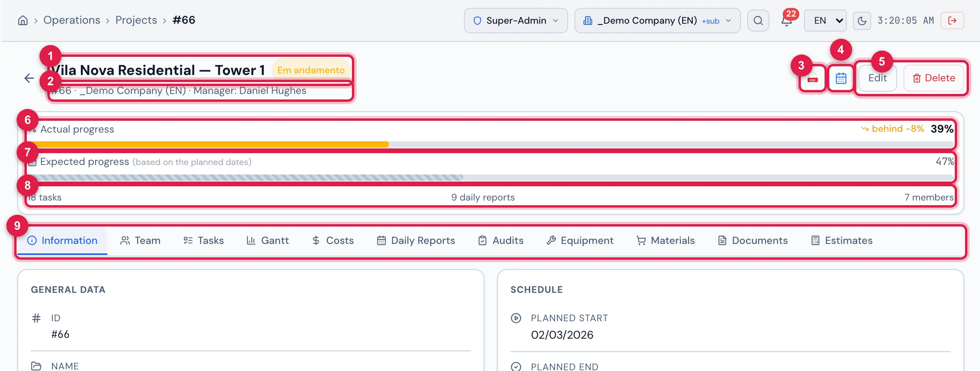Click the 47% expected progress value
The height and width of the screenshot is (371, 980).
[945, 161]
